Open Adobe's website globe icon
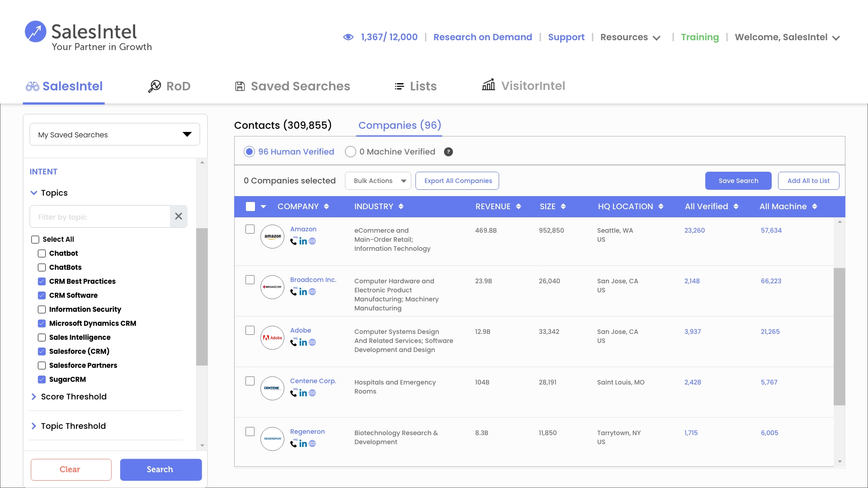The width and height of the screenshot is (868, 488). 312,343
